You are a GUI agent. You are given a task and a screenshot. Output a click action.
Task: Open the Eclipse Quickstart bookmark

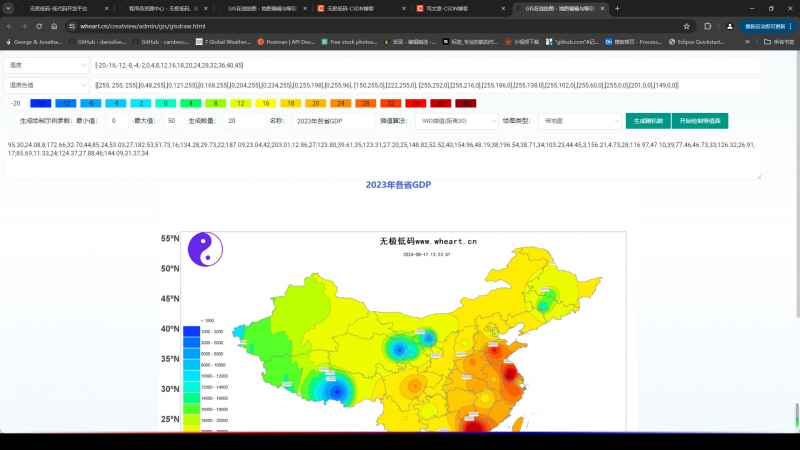720,42
